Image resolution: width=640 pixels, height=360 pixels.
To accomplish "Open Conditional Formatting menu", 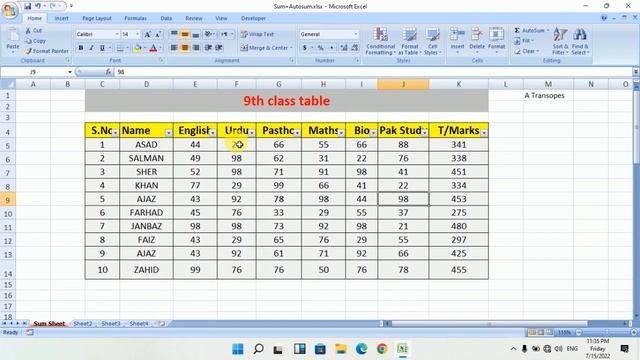I will coord(380,41).
